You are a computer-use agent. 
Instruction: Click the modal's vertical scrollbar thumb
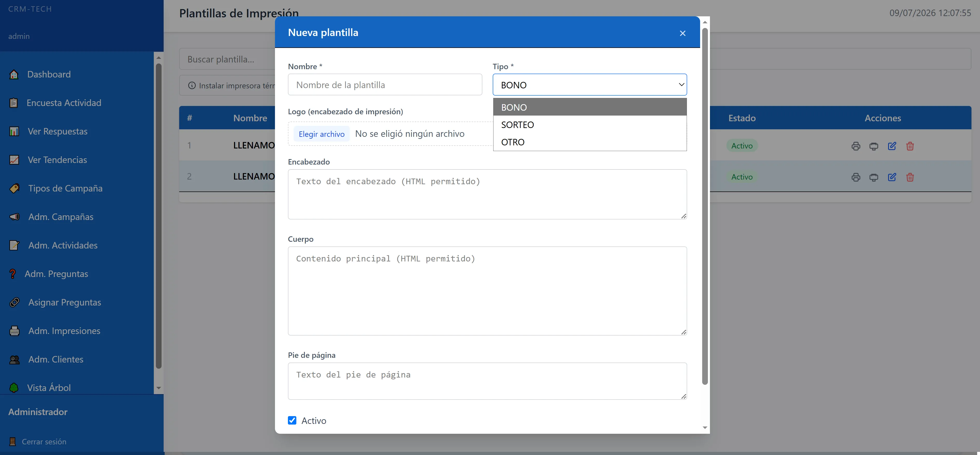[x=705, y=206]
